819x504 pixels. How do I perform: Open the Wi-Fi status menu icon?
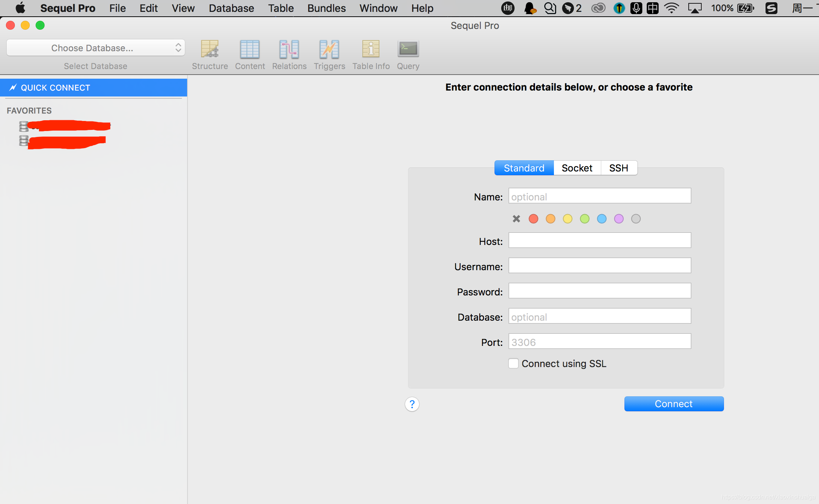pos(671,8)
